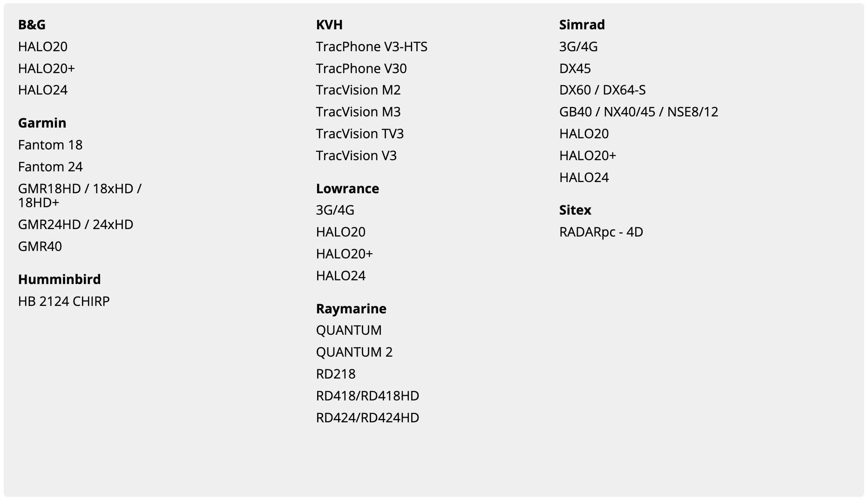Screen dimensions: 868x501
Task: Open Garmin GMR40 link
Action: [x=40, y=246]
